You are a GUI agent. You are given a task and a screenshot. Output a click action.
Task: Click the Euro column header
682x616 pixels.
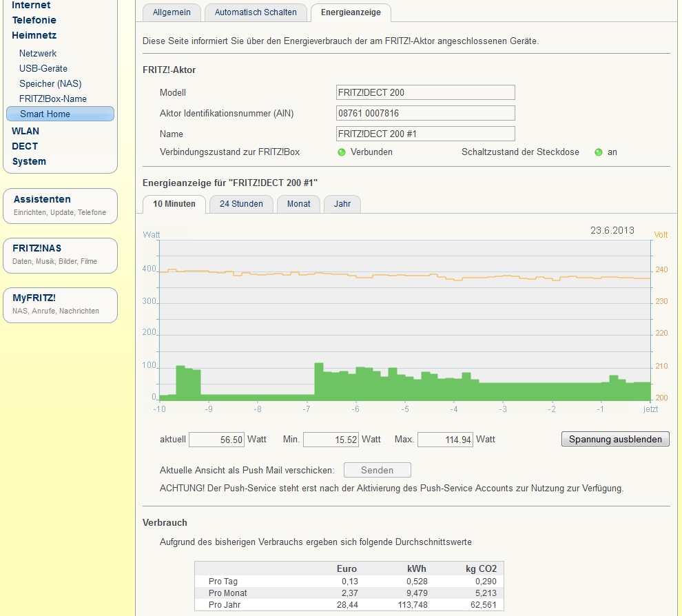(347, 568)
